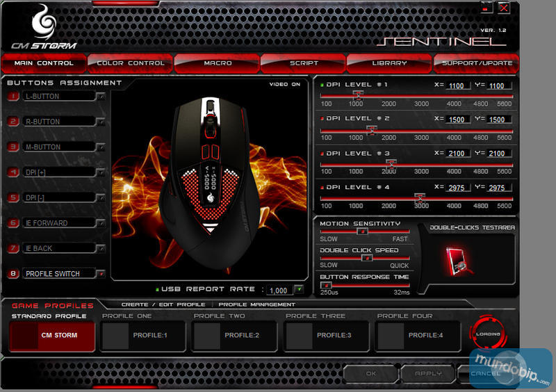Open the L-BUTTON assignment dropdown
The image size is (556, 392).
[101, 97]
